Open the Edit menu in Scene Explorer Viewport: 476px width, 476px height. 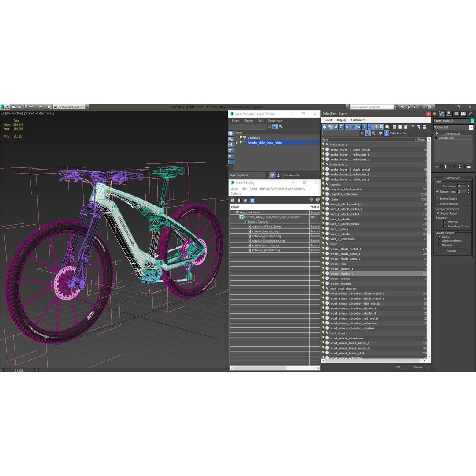[x=261, y=120]
